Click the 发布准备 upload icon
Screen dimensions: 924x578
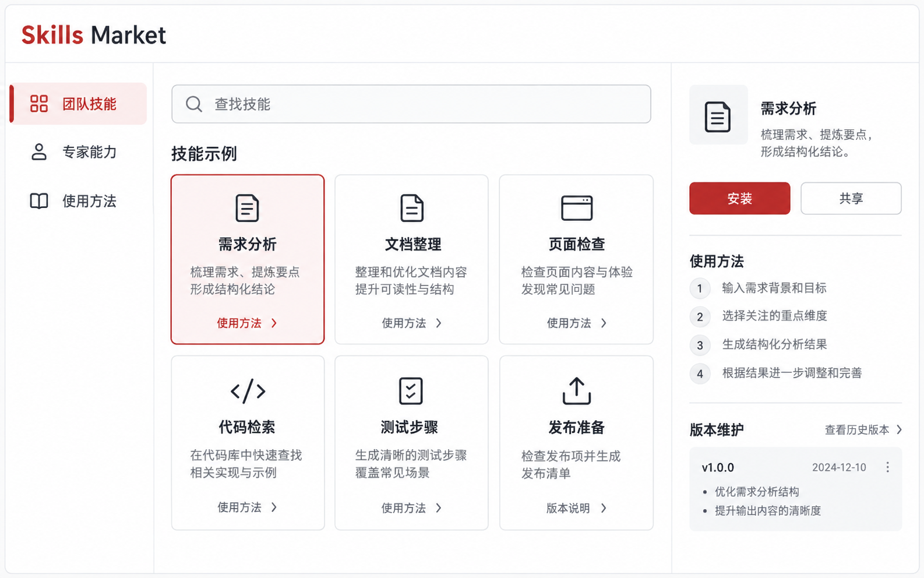pos(577,391)
